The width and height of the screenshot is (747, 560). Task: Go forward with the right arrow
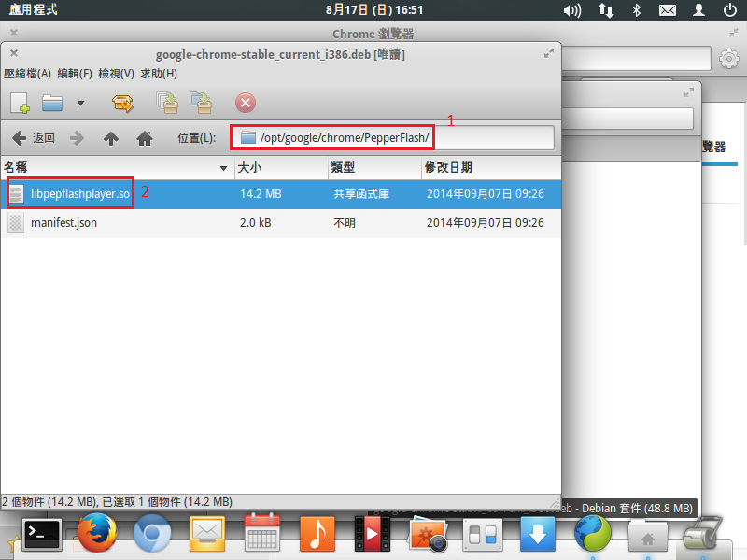click(77, 138)
